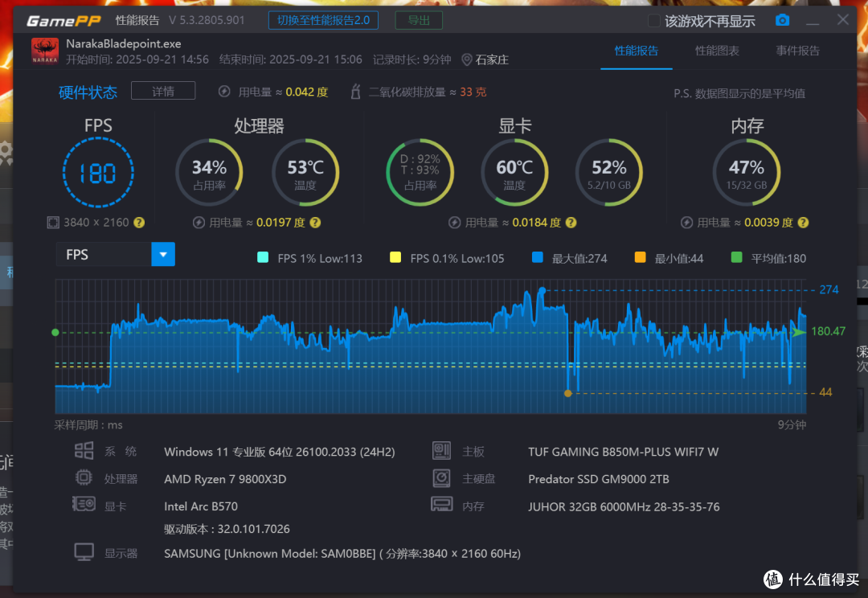Click the FPS 180 circular gauge

click(x=98, y=173)
